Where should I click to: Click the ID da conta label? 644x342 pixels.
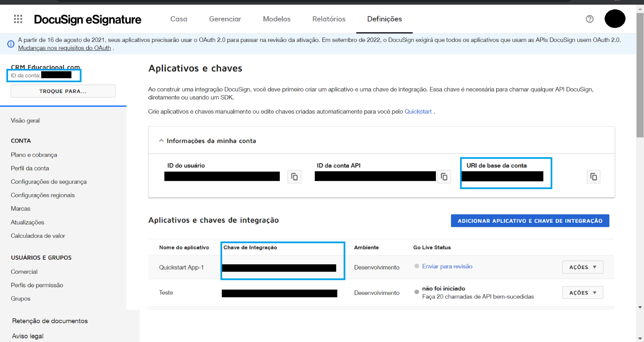coord(25,75)
